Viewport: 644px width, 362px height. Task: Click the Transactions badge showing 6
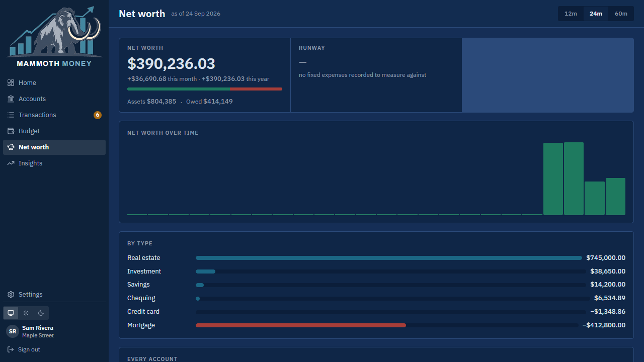click(x=98, y=115)
